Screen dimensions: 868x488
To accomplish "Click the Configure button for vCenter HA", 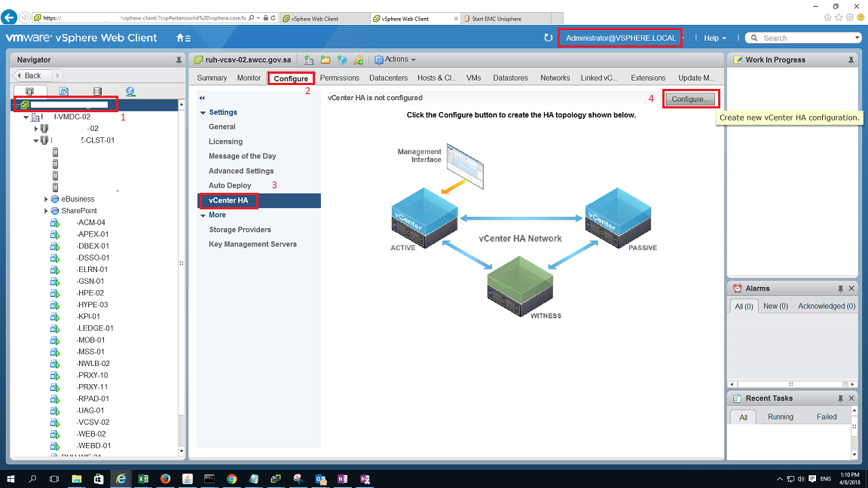I will click(690, 98).
